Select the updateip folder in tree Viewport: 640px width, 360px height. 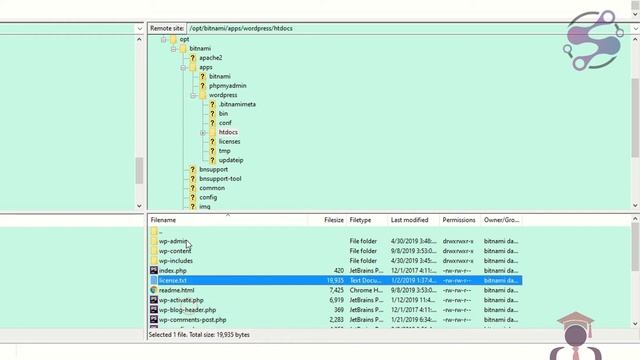pos(231,160)
